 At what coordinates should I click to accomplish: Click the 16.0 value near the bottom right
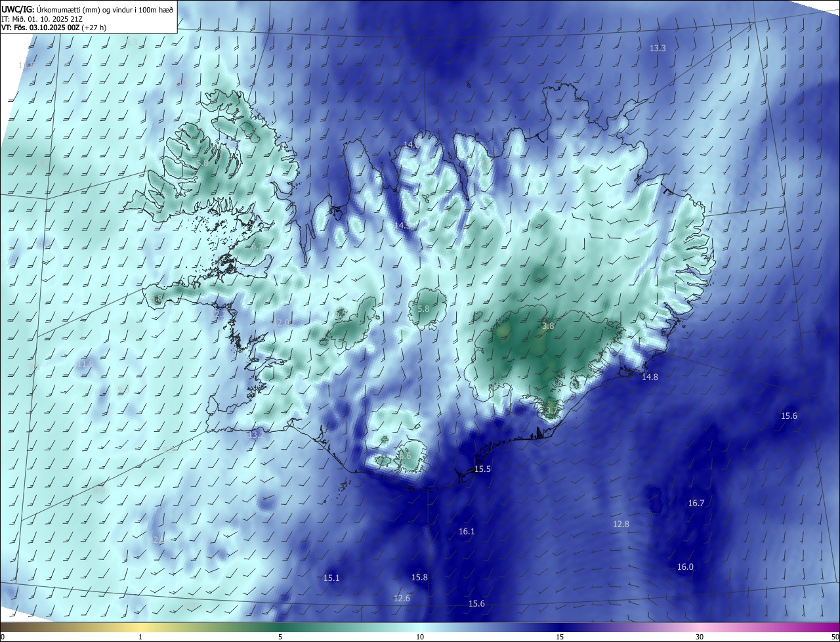[685, 567]
